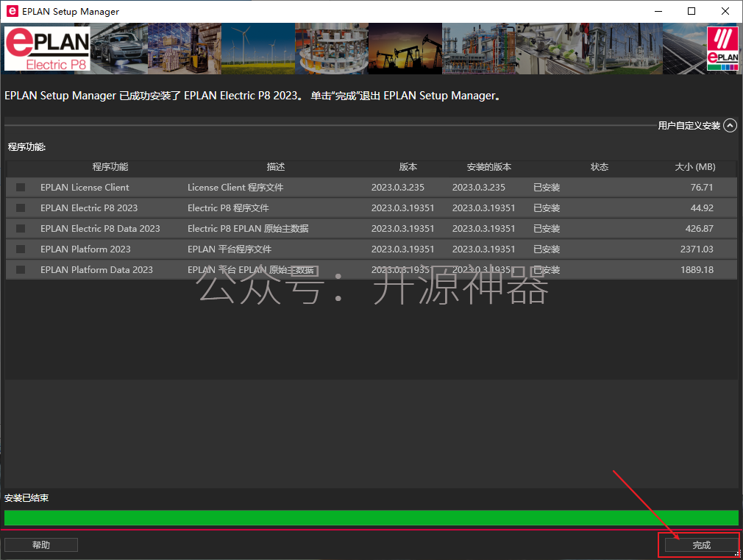The width and height of the screenshot is (743, 560).
Task: Click the 已安装 status for EPLAN Electric P8 Data 2023
Action: coord(547,229)
